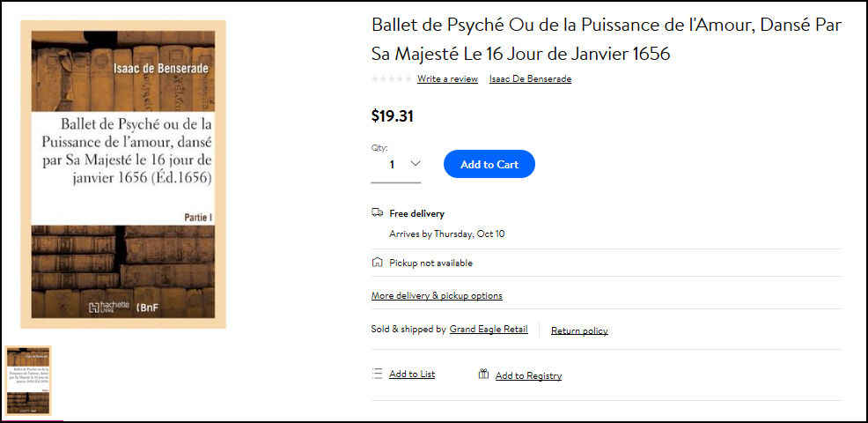The image size is (868, 423).
Task: Click the gift icon beside Add to Registry
Action: coord(484,375)
